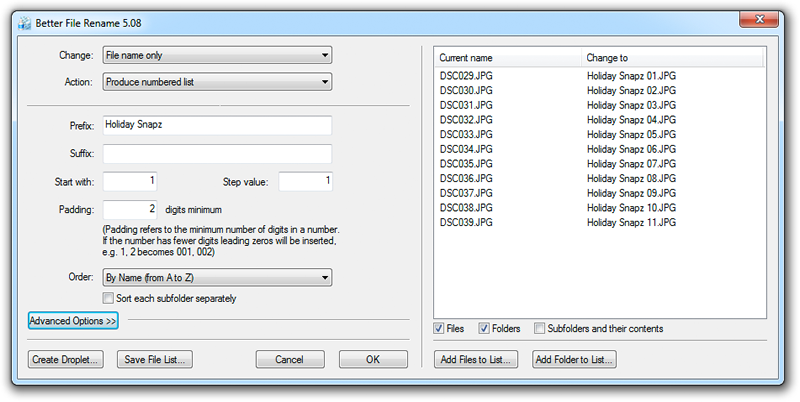
Task: Uncheck the Folders checkbox
Action: pos(484,329)
